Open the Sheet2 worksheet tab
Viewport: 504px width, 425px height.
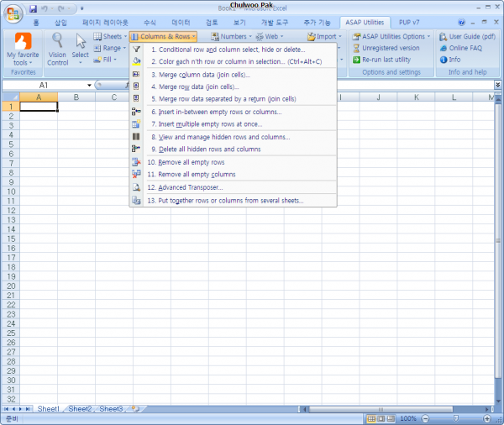(x=80, y=409)
